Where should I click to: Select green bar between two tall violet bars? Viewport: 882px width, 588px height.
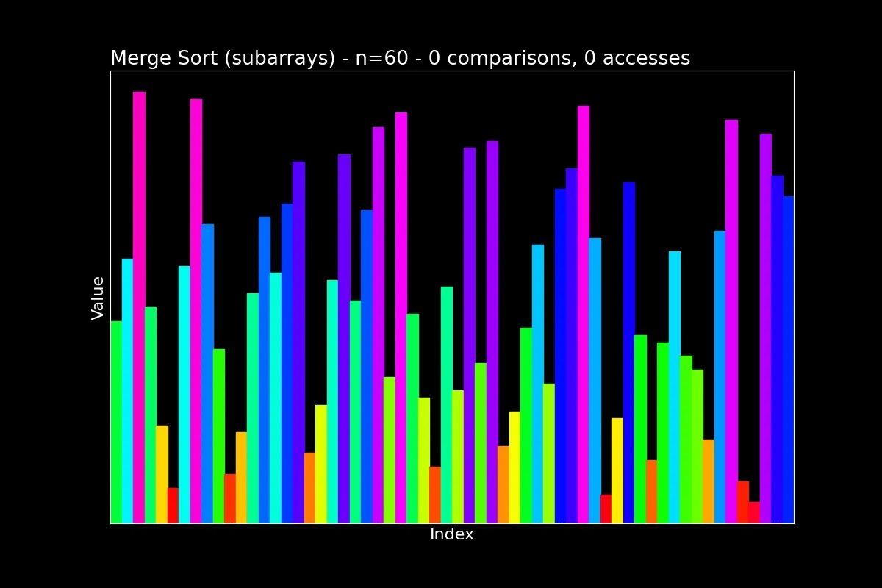[x=481, y=443]
